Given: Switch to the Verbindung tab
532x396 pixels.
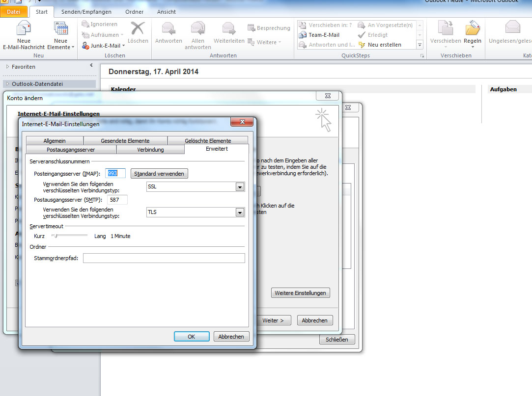Looking at the screenshot, I should pos(150,150).
